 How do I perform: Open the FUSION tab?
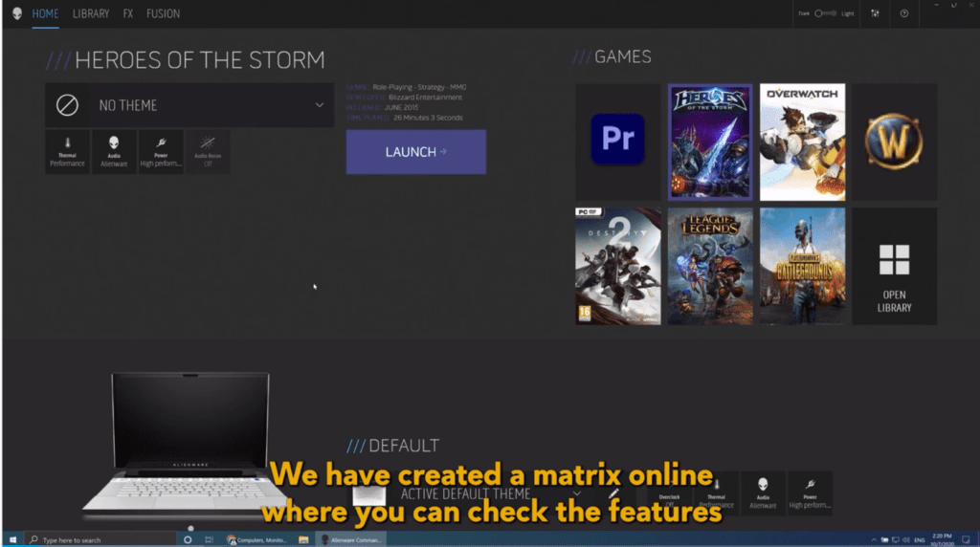tap(163, 13)
